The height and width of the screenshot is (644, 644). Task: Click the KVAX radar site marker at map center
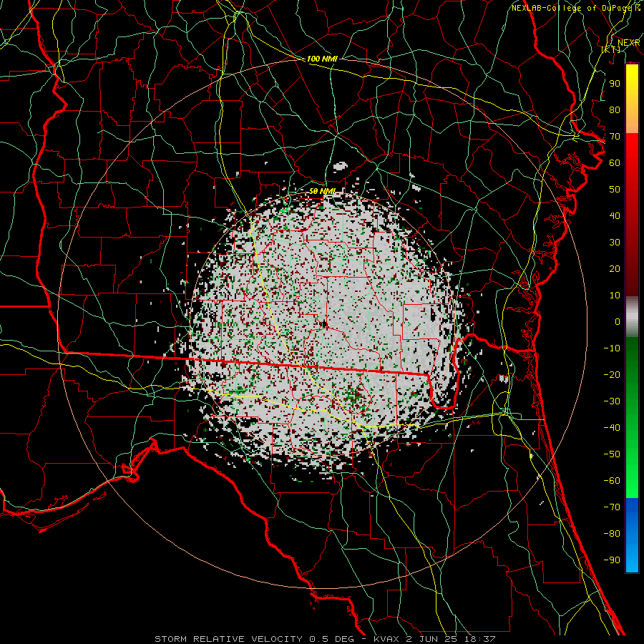(324, 324)
